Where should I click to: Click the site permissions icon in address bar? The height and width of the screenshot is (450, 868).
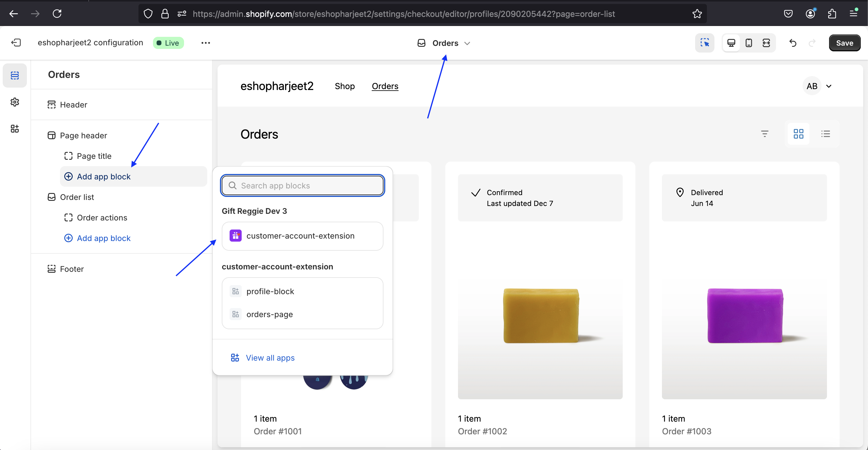pos(182,14)
